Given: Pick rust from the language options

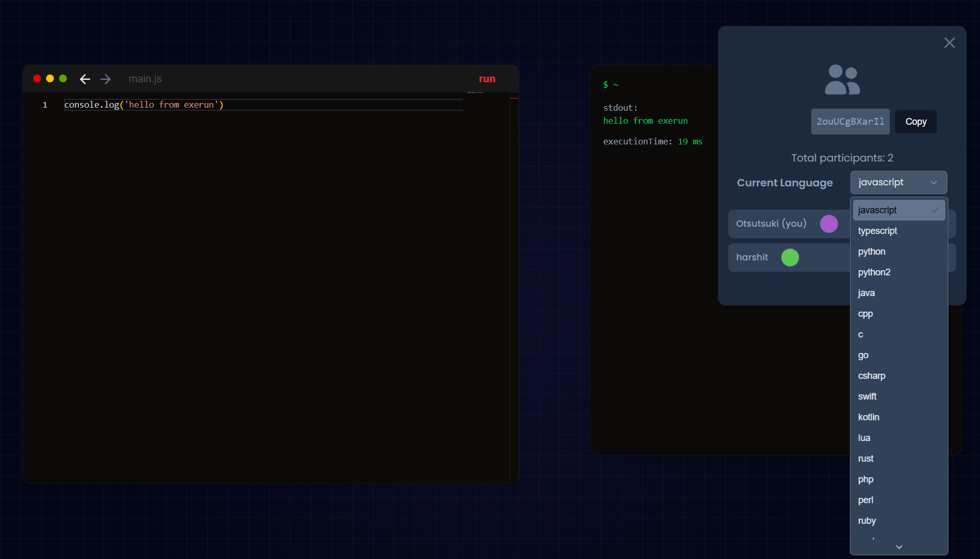Looking at the screenshot, I should pyautogui.click(x=866, y=459).
